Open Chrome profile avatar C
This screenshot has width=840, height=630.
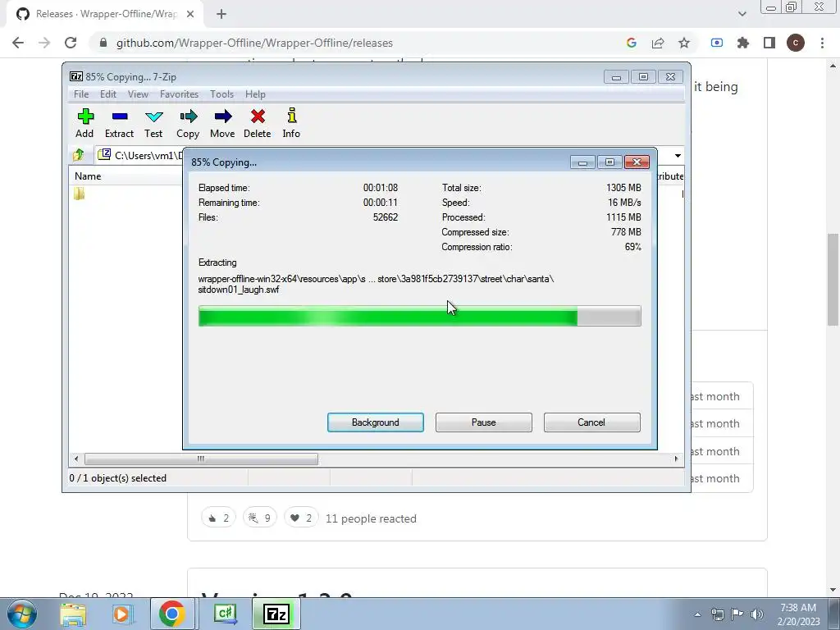coord(796,43)
